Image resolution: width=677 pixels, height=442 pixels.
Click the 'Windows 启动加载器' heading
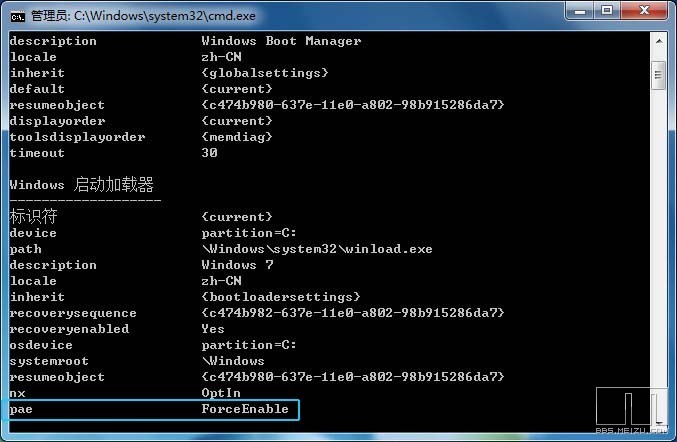click(82, 184)
